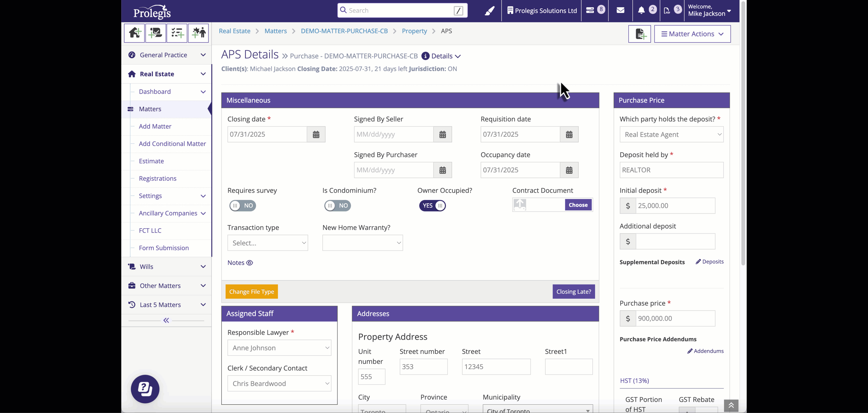Open the mail envelope icon
The image size is (868, 413).
620,10
